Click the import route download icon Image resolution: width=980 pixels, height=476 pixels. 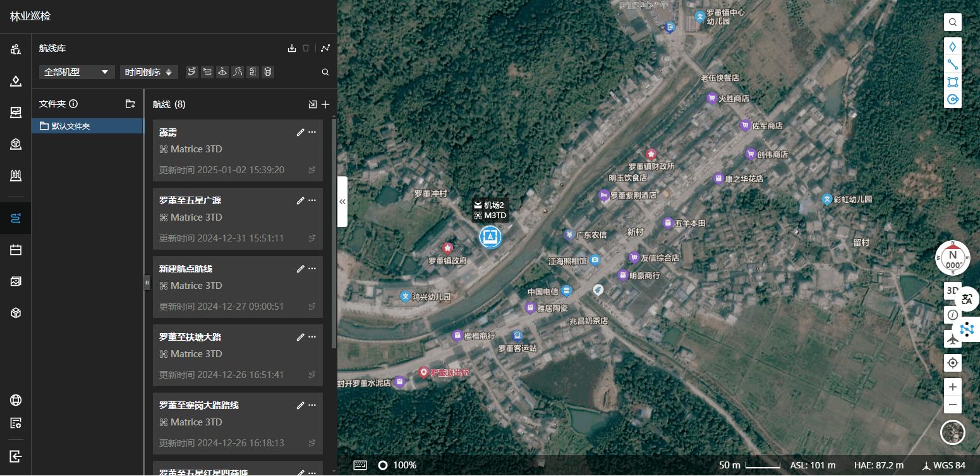coord(291,48)
